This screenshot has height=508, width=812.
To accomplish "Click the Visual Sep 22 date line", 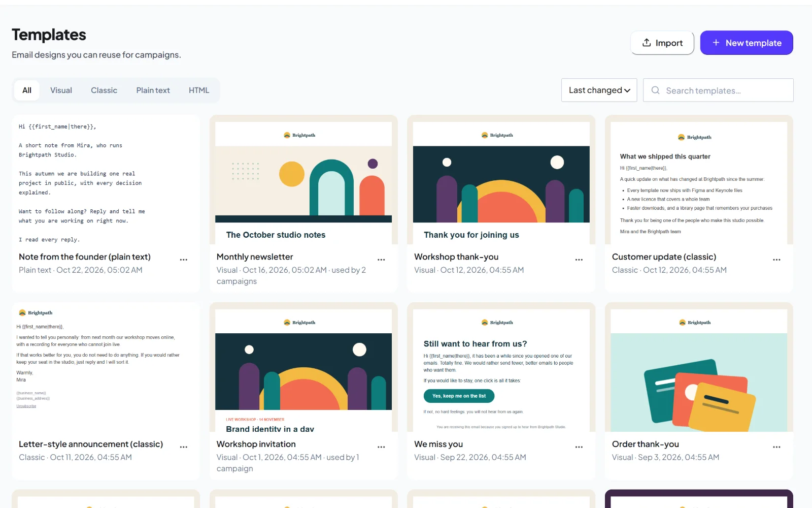I will (470, 458).
